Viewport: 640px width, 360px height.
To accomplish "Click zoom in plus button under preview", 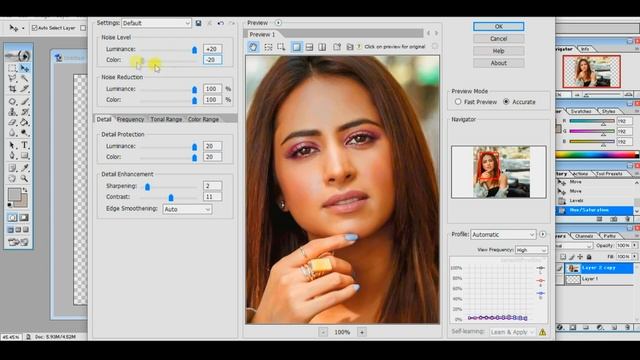I will point(362,332).
